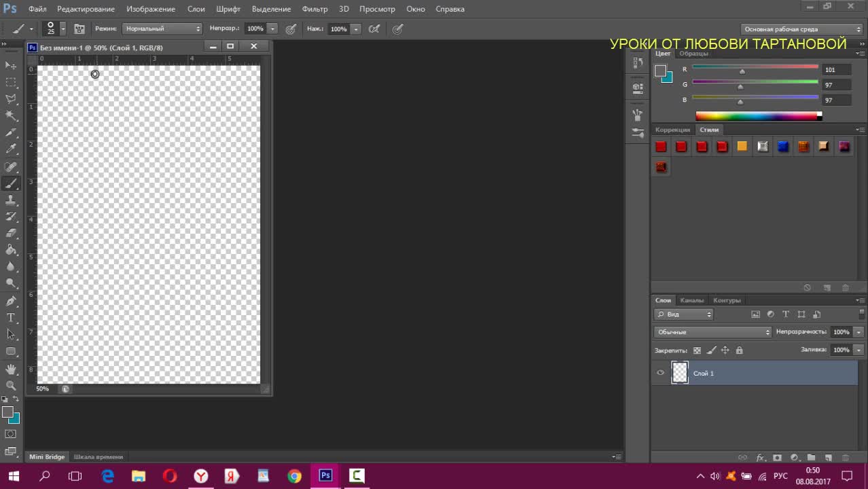The image size is (868, 489).
Task: Toggle Quick Mask mode
Action: pyautogui.click(x=11, y=434)
